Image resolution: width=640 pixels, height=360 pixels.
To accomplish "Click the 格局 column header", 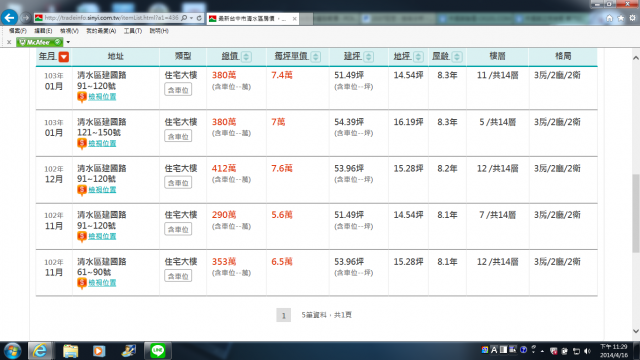I will [563, 56].
